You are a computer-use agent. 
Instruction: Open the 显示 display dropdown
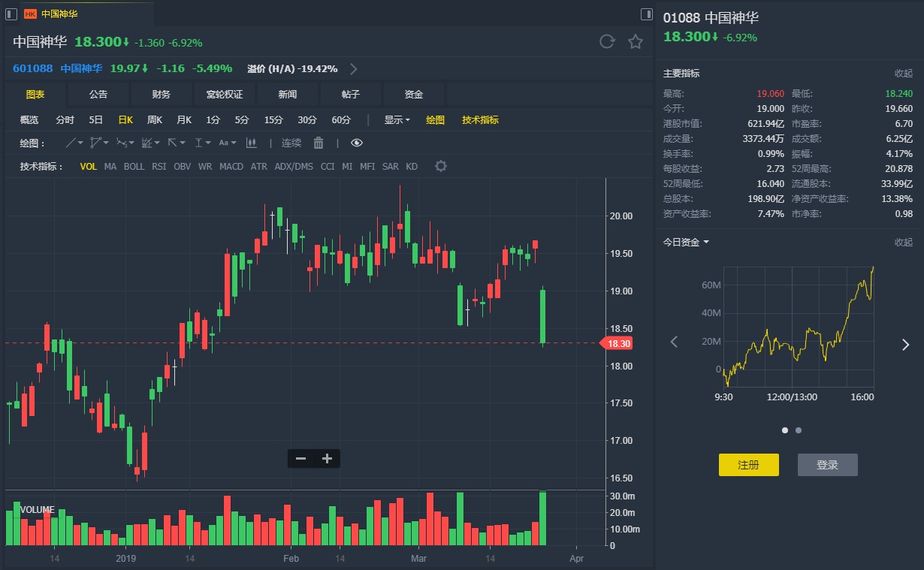tap(397, 119)
